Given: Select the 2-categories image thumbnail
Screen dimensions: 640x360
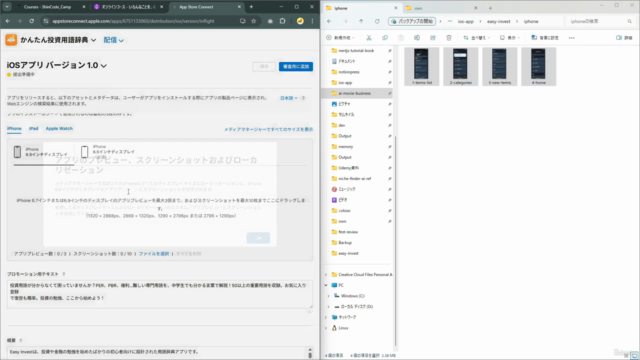Looking at the screenshot, I should pos(460,67).
